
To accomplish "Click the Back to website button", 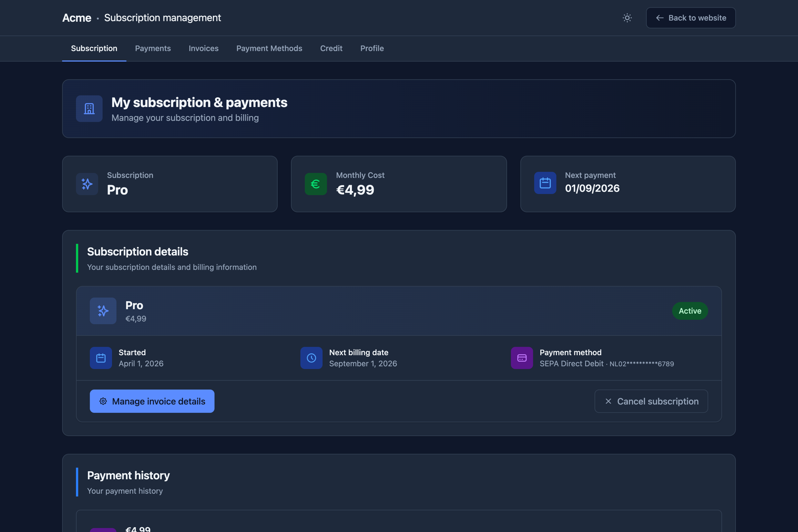I will [x=691, y=18].
